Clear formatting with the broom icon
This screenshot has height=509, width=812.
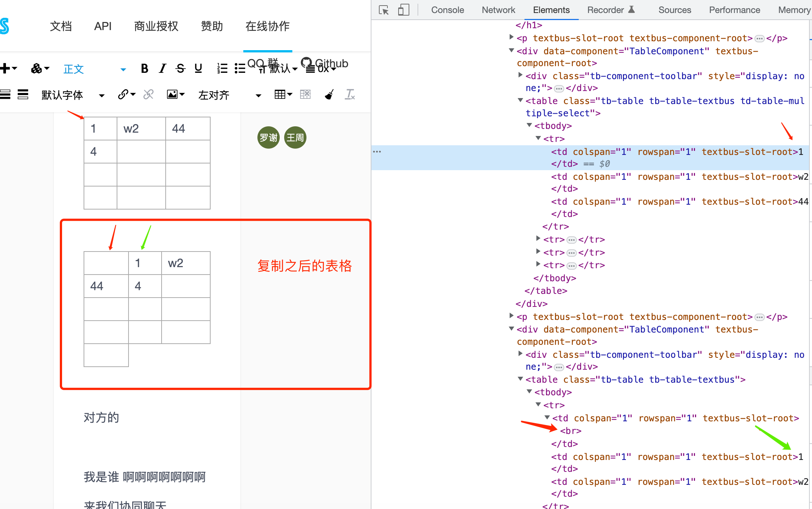pos(328,94)
